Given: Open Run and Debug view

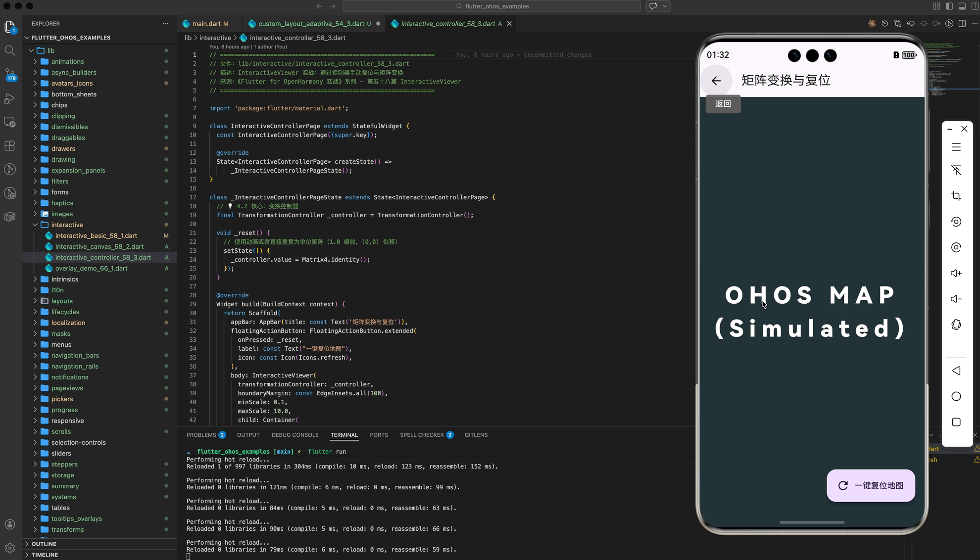Looking at the screenshot, I should click(9, 98).
